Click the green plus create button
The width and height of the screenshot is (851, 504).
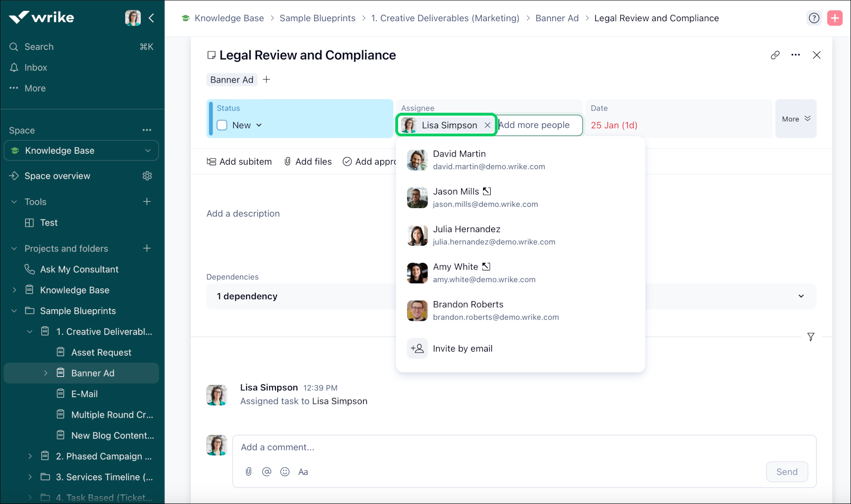(x=835, y=18)
